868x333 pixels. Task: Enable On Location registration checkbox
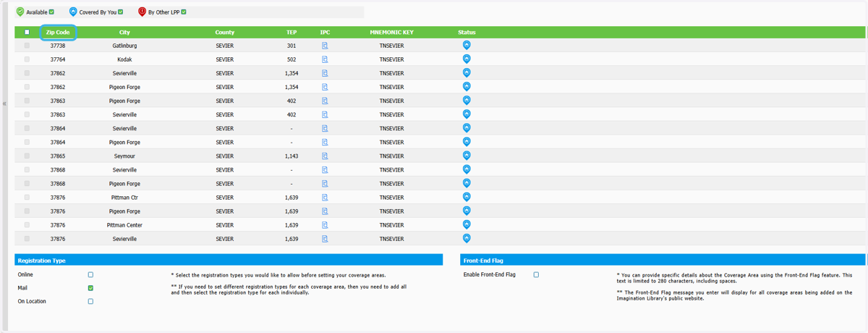90,301
